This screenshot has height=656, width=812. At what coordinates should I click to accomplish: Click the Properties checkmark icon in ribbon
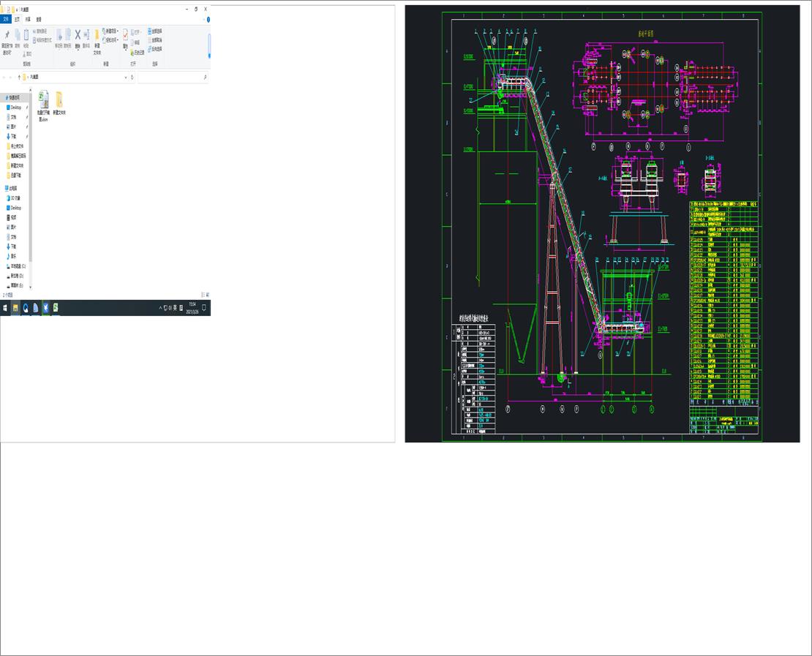[x=125, y=34]
